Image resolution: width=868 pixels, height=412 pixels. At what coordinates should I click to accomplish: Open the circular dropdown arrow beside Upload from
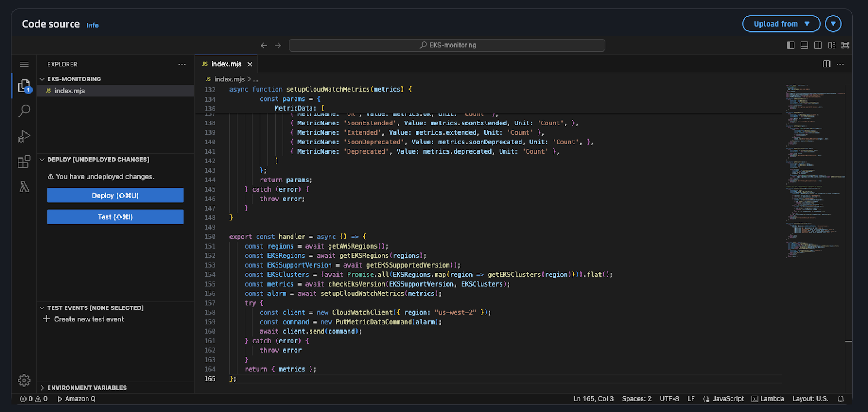coord(833,24)
